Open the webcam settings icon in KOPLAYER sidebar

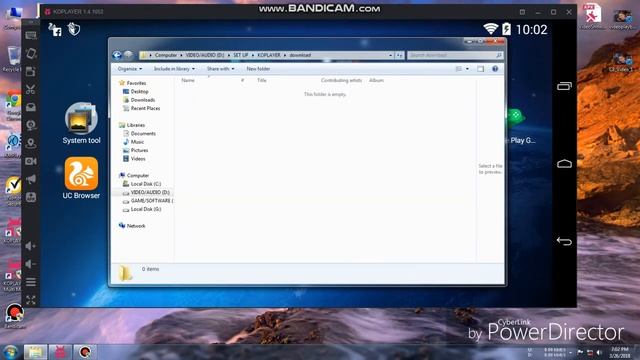coord(31,125)
